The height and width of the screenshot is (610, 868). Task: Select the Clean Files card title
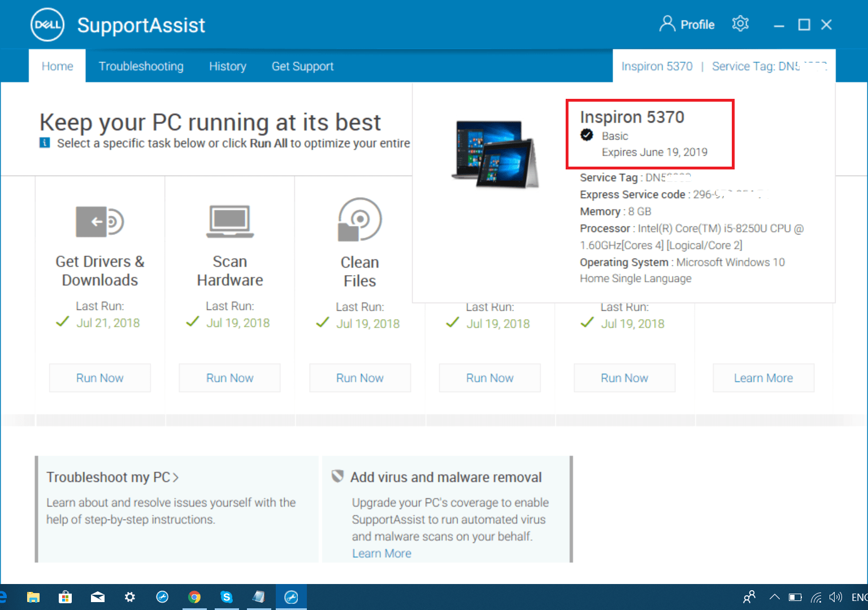tap(360, 271)
